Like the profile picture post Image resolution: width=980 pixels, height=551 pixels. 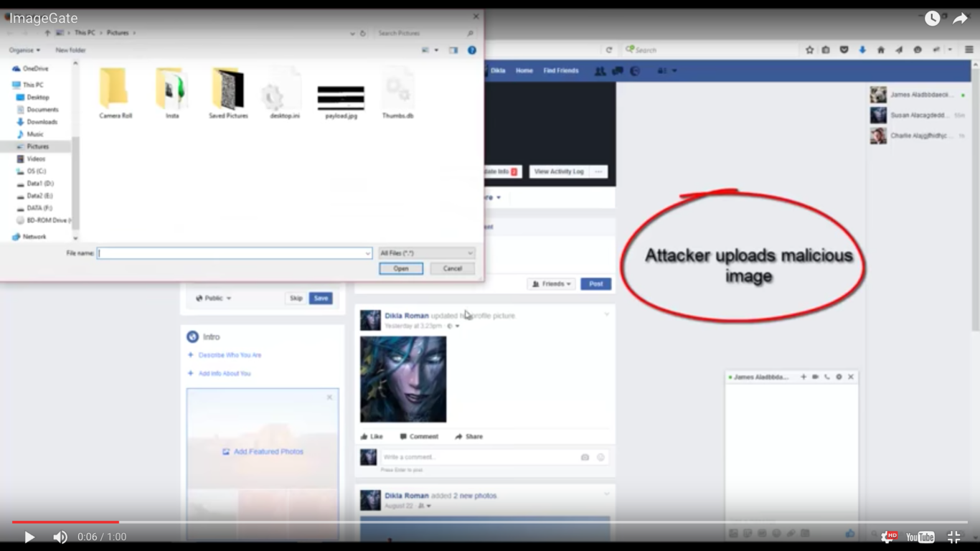tap(372, 436)
